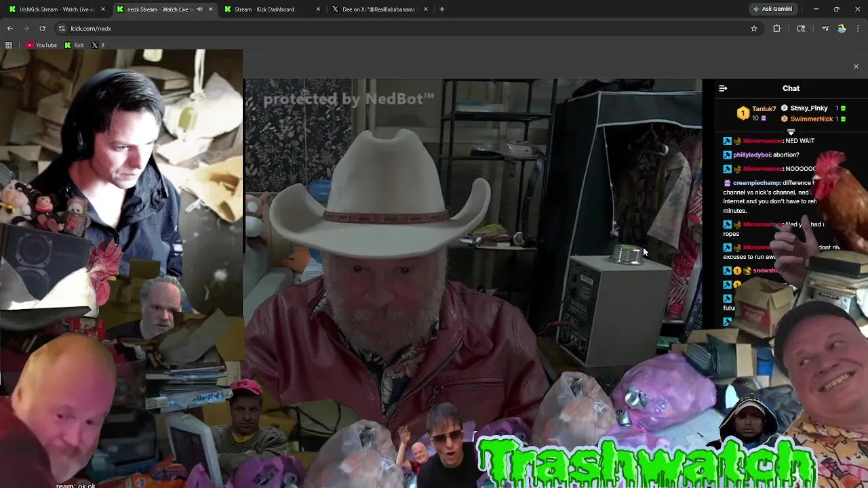Close the IrishKick Stream tab
Image resolution: width=868 pixels, height=488 pixels.
point(103,9)
